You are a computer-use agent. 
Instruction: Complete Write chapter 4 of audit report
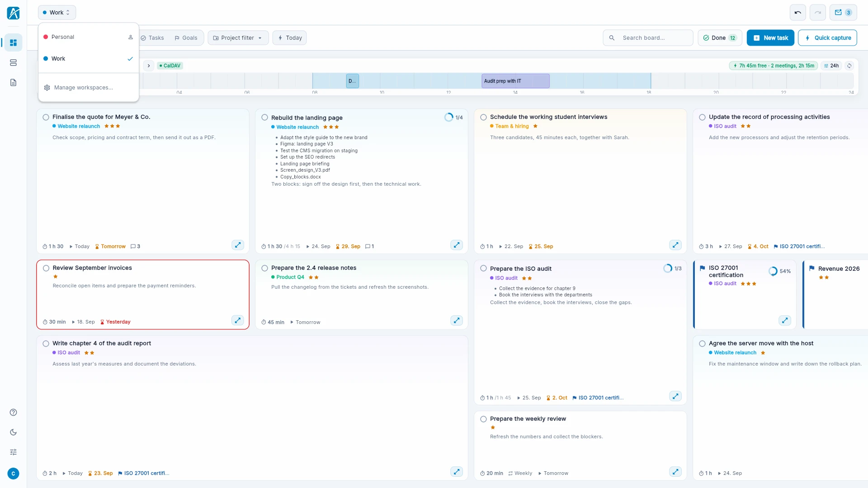click(x=46, y=343)
